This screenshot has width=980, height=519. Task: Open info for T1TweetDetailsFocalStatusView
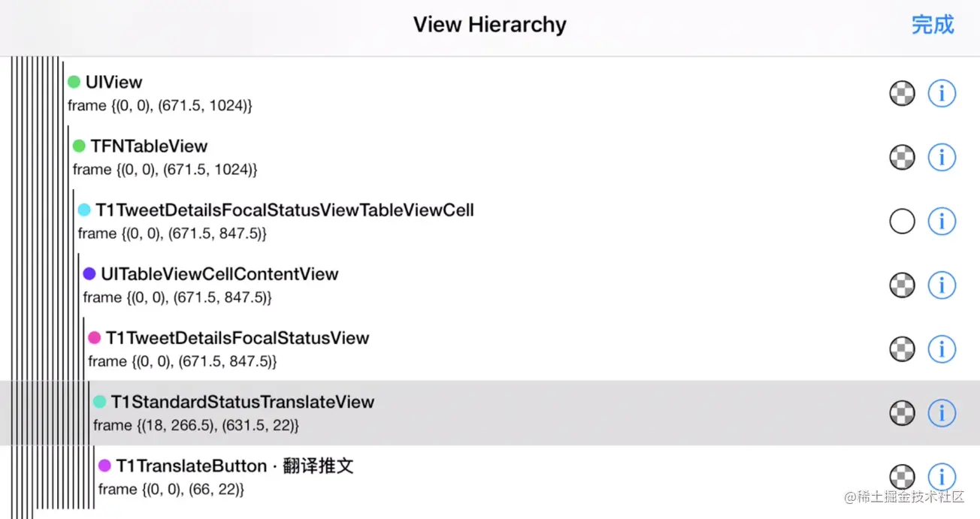(x=942, y=349)
